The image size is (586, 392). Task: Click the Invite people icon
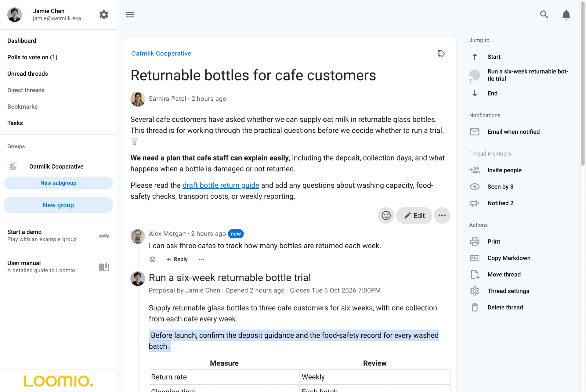coord(475,170)
